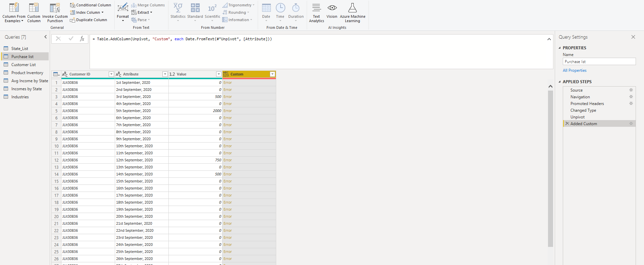The image size is (644, 265).
Task: Open the table options menu icon
Action: (56, 74)
